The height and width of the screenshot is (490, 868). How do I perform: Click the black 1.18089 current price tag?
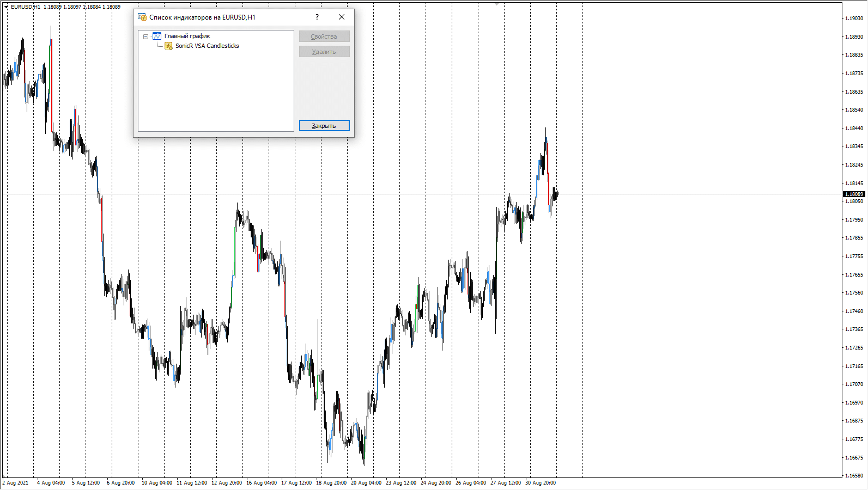click(x=854, y=194)
